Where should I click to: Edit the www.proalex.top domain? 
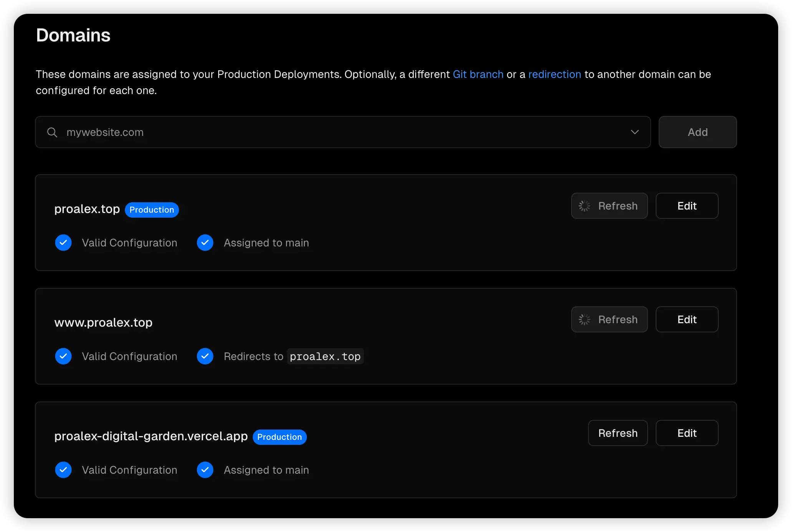pyautogui.click(x=687, y=319)
